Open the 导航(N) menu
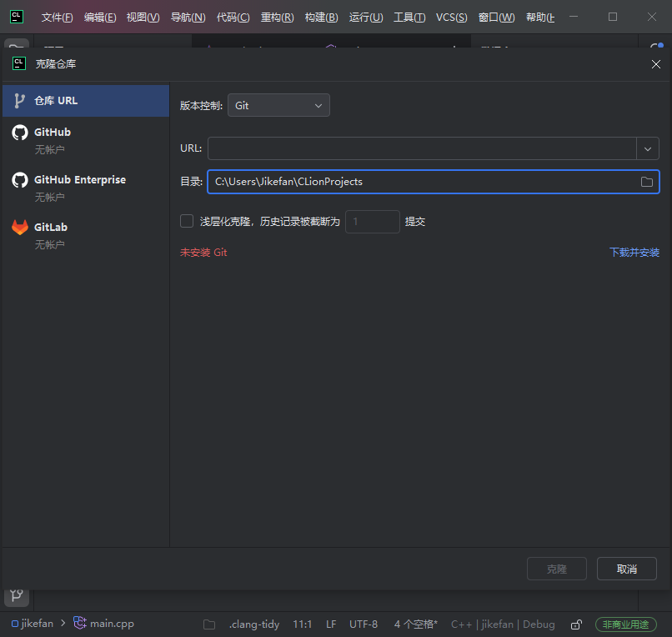The image size is (672, 637). click(188, 18)
